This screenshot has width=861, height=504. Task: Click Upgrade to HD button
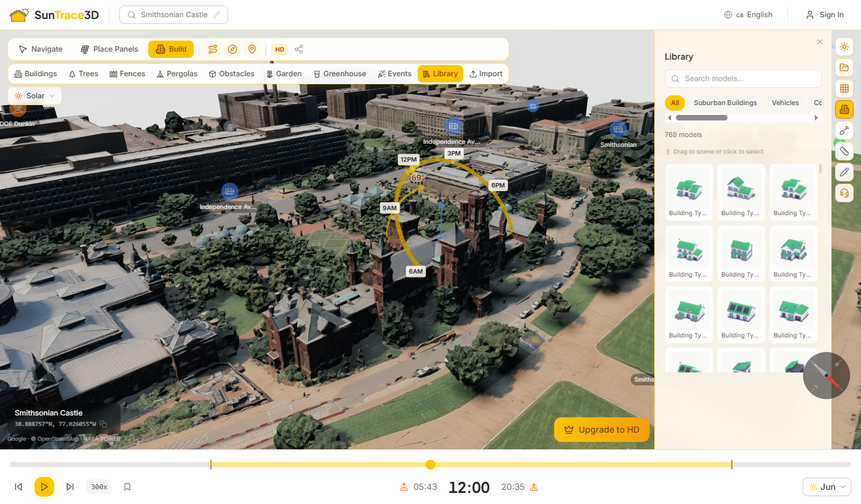tap(601, 430)
